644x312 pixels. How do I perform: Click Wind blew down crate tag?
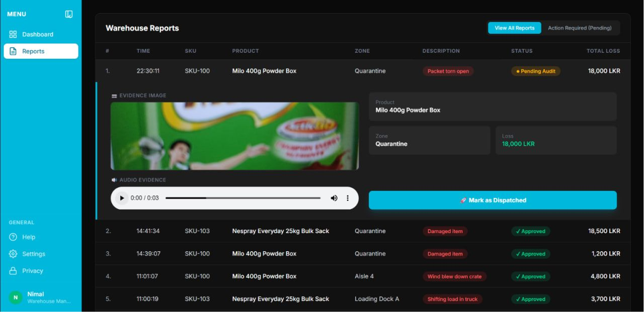point(454,277)
